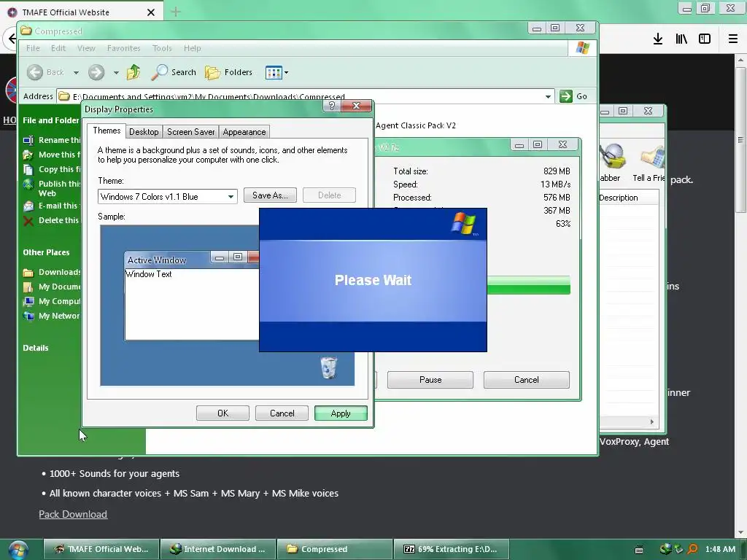Viewport: 747px width, 560px height.
Task: Open the Theme combo box
Action: coord(167,196)
